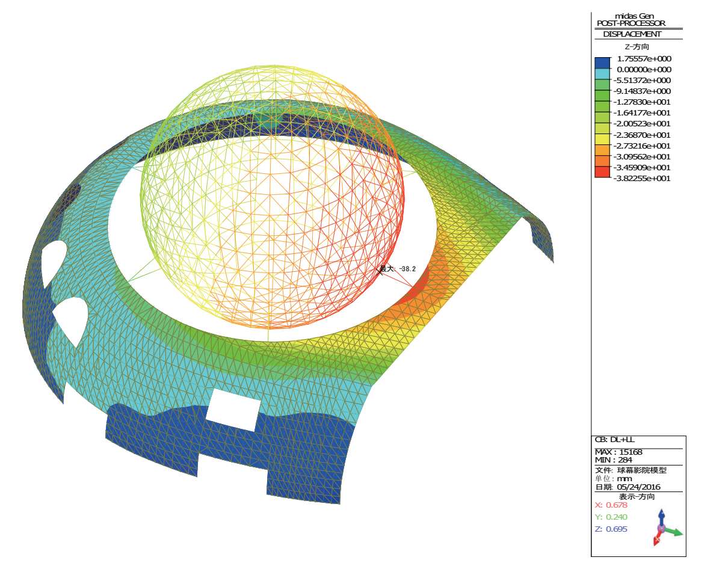This screenshot has width=728, height=569.
Task: Click the Z: 0.695 direction value
Action: tap(611, 529)
